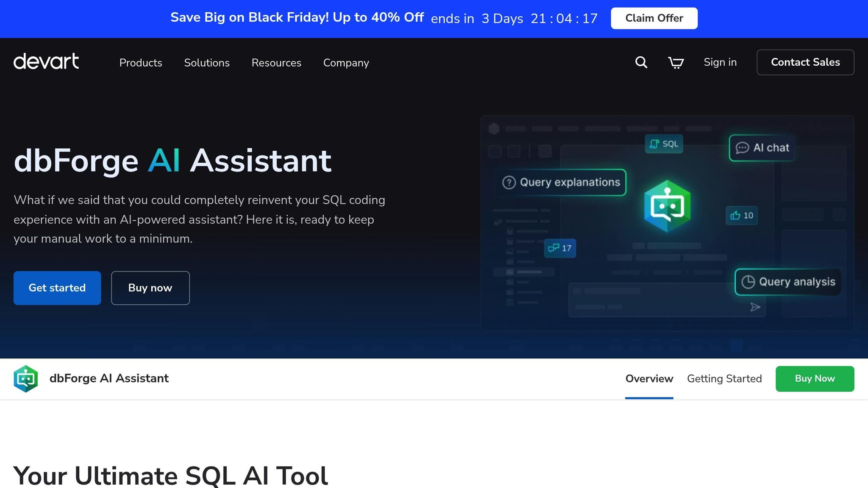The image size is (868, 488).
Task: Click the SQL script badge in hero image
Action: (x=664, y=144)
